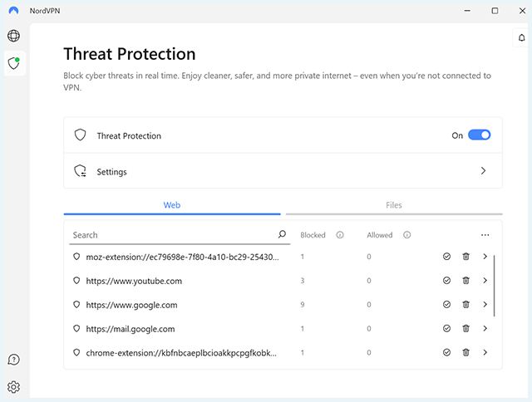Select the chrome-extension://kbfnbcae entry
This screenshot has width=532, height=402.
[x=181, y=353]
